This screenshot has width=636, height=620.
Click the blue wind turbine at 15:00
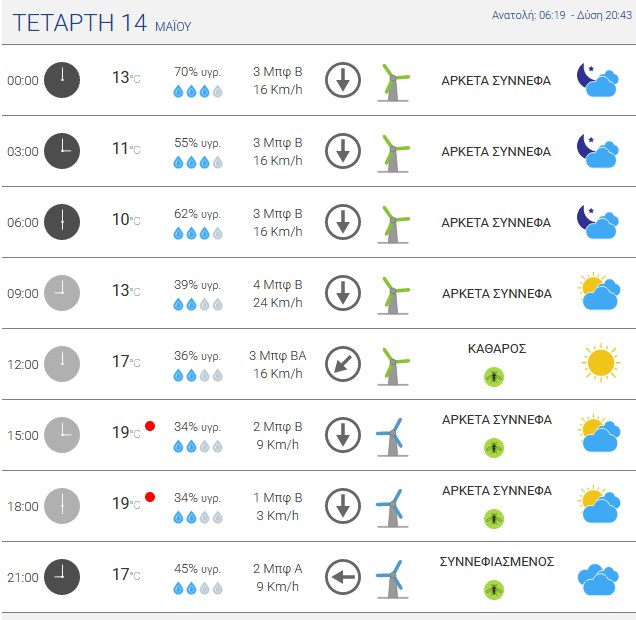point(392,437)
